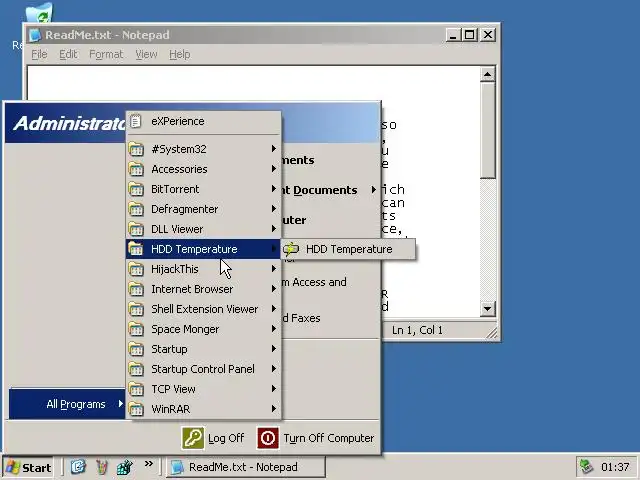Select the TCP View menu entry

pos(203,389)
